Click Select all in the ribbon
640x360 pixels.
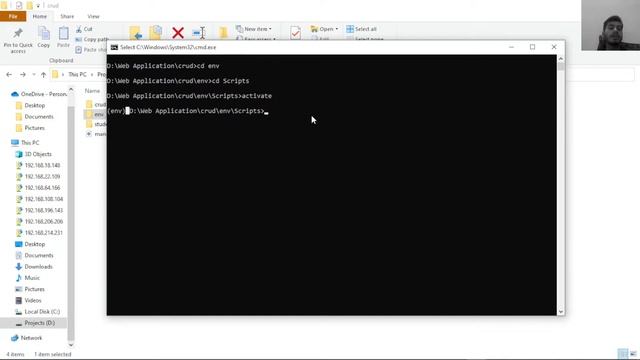click(x=362, y=29)
